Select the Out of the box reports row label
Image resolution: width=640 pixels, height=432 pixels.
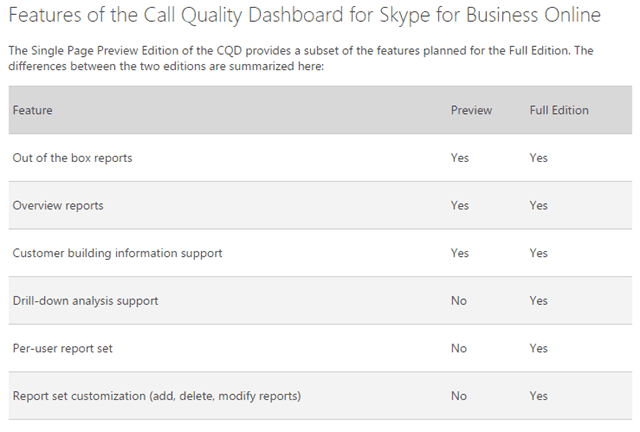click(72, 158)
